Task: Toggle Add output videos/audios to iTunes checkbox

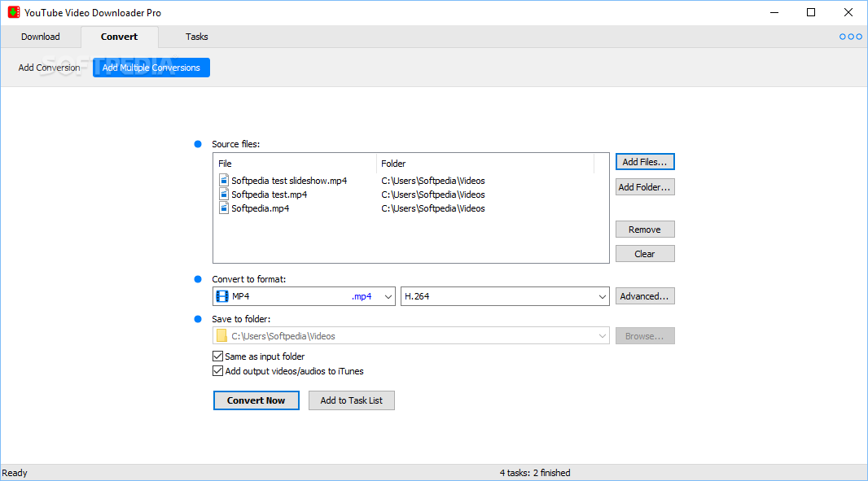Action: point(217,371)
